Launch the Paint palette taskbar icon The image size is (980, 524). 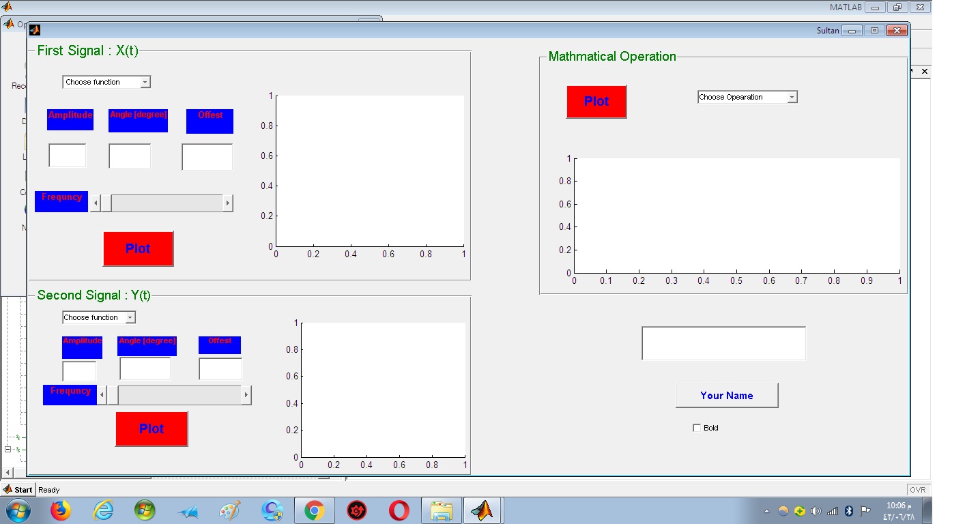point(229,510)
